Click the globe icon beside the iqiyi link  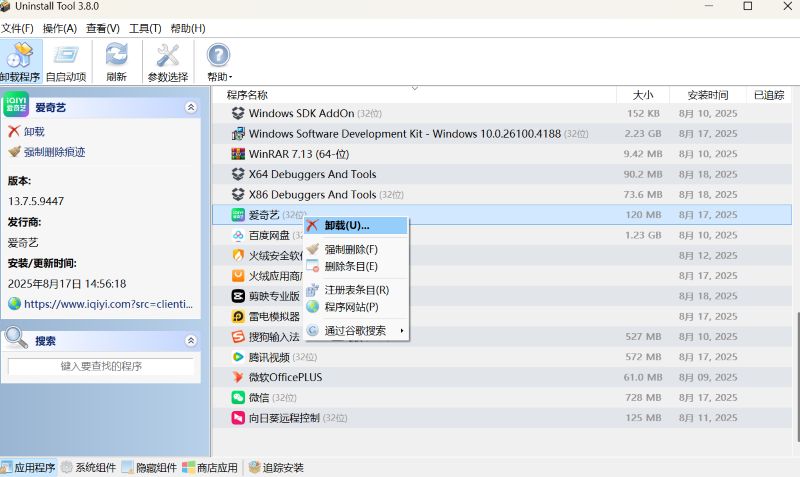[x=14, y=304]
